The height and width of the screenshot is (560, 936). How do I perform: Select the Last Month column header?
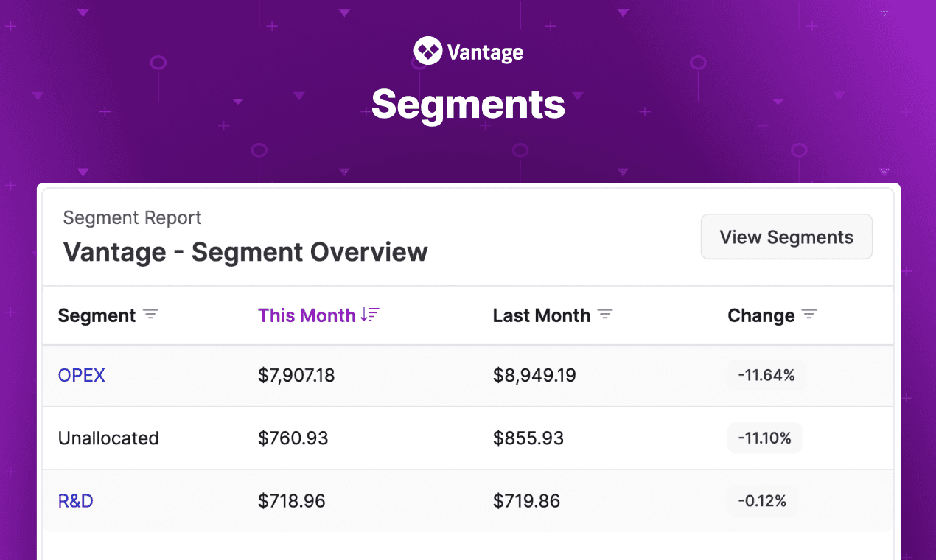click(x=542, y=315)
